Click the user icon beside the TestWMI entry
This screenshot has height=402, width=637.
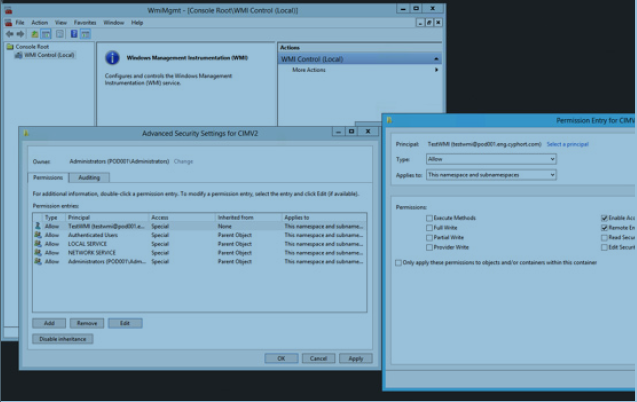pos(38,226)
